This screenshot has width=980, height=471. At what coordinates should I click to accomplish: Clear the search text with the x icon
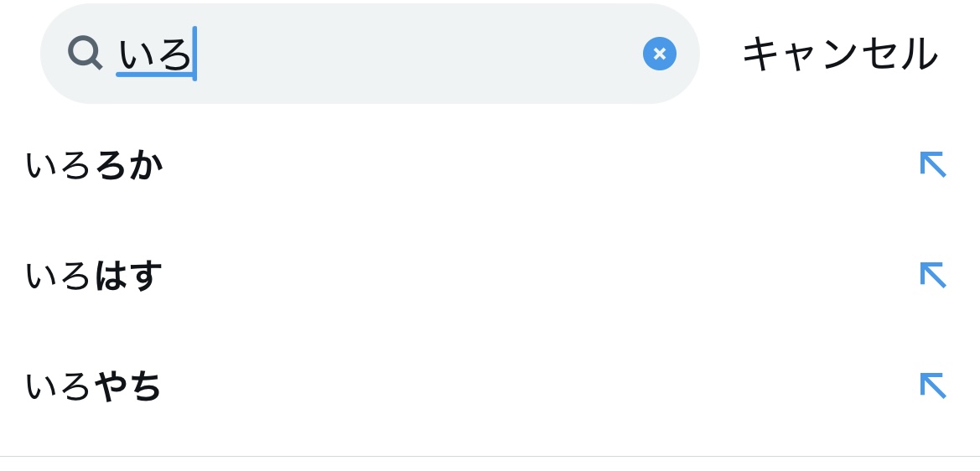tap(659, 54)
